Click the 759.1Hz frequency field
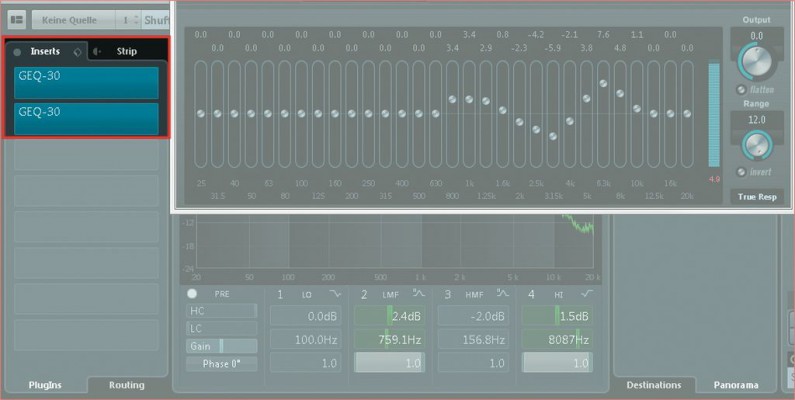This screenshot has width=795, height=400. (396, 340)
